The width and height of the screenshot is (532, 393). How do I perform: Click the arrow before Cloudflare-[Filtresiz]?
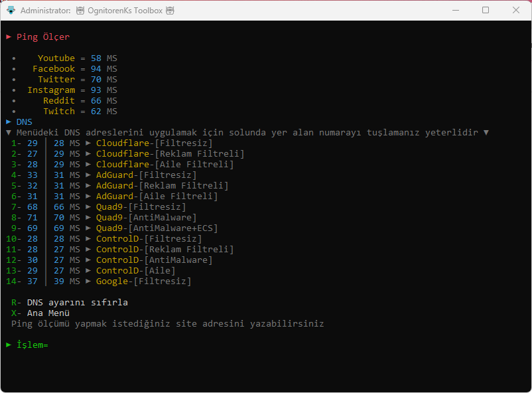coord(88,143)
